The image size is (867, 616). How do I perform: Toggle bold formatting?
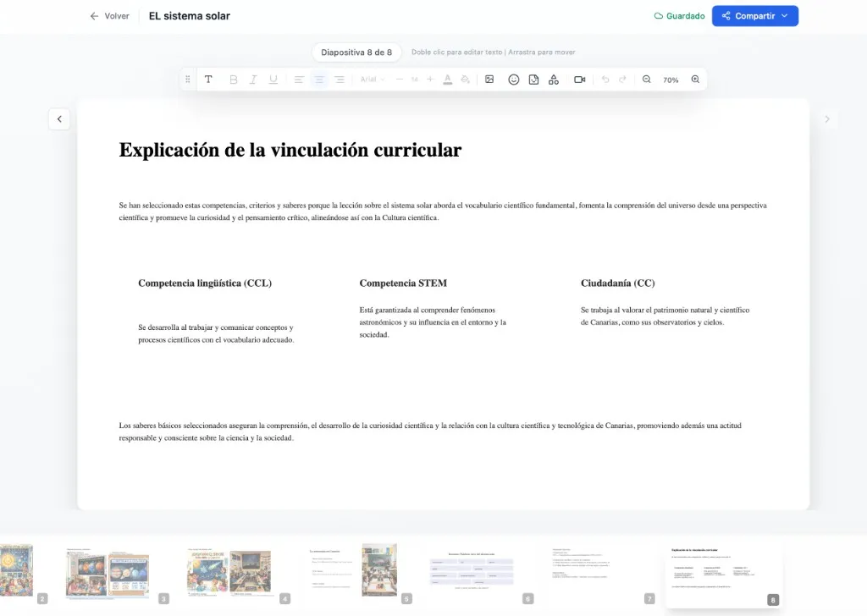(234, 80)
